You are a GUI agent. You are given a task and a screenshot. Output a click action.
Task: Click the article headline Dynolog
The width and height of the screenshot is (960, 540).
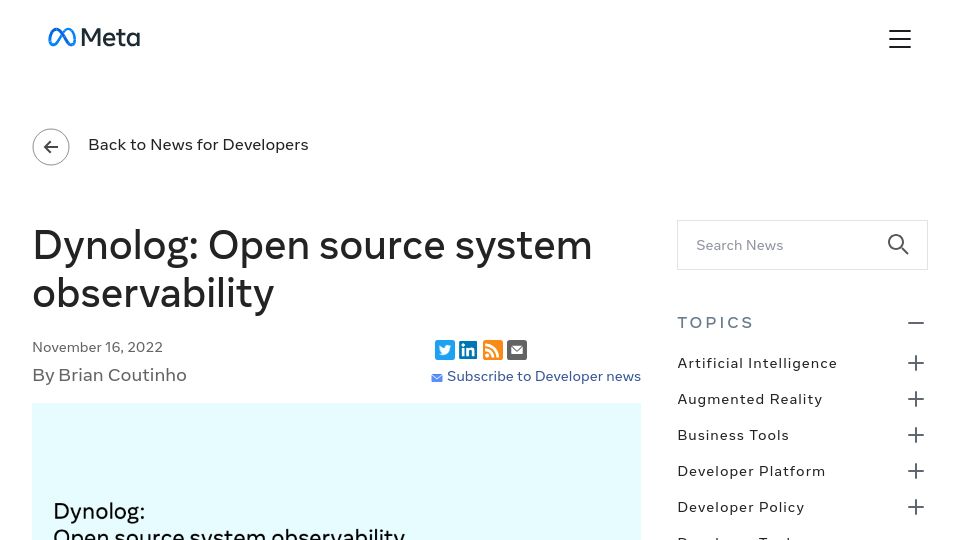click(312, 269)
